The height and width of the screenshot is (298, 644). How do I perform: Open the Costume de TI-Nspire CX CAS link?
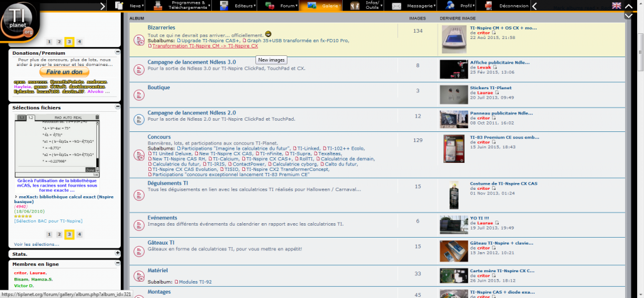[504, 184]
